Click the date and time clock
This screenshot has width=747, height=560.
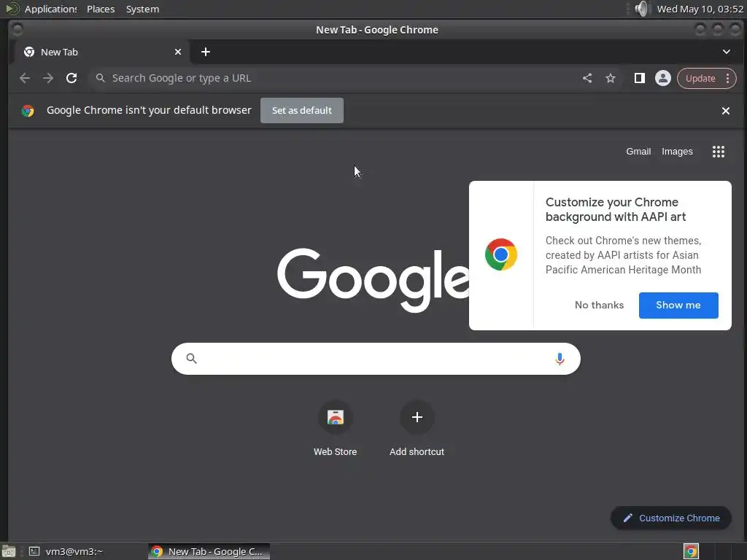700,9
